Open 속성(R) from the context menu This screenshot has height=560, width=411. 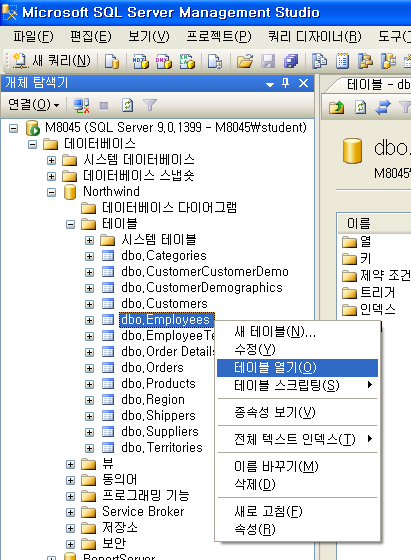[297, 529]
